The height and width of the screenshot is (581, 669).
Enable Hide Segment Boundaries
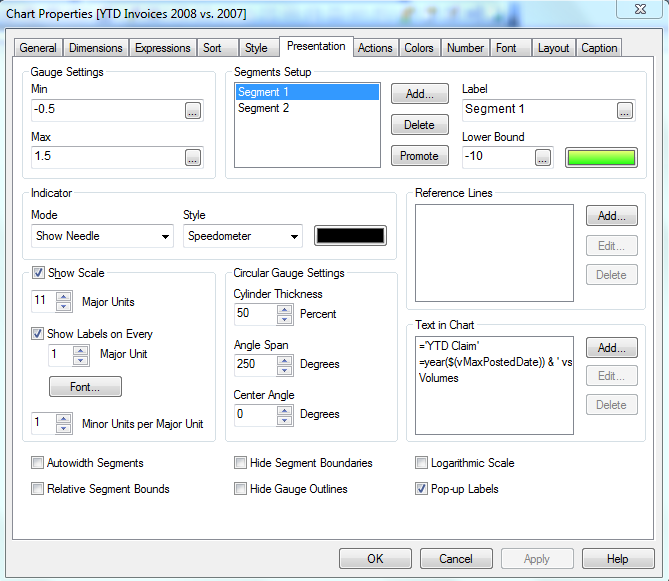[x=240, y=463]
